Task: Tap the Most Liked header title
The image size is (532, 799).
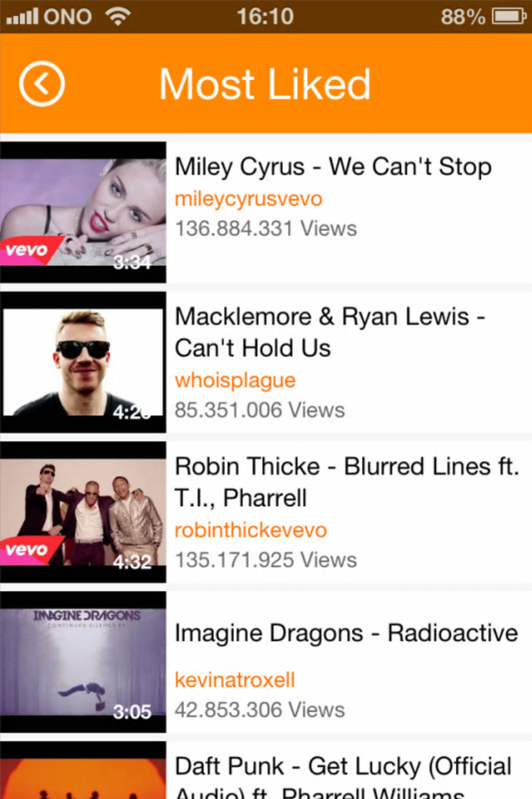Action: pyautogui.click(x=265, y=84)
